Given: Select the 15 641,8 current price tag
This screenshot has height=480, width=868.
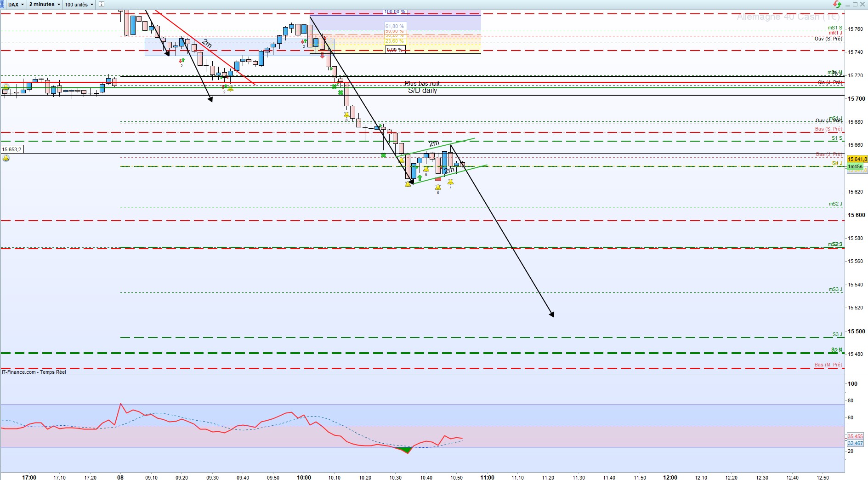Looking at the screenshot, I should [857, 159].
